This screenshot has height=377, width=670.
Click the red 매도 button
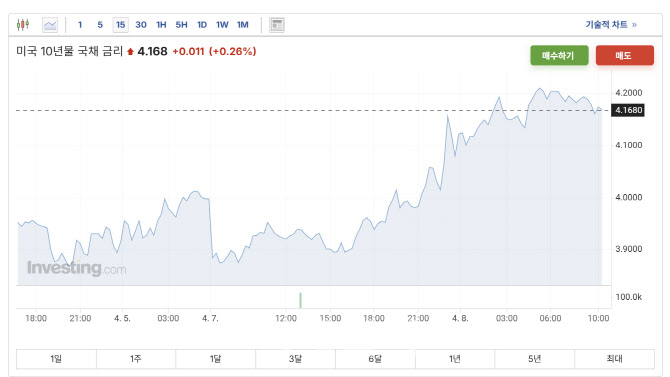pos(625,56)
